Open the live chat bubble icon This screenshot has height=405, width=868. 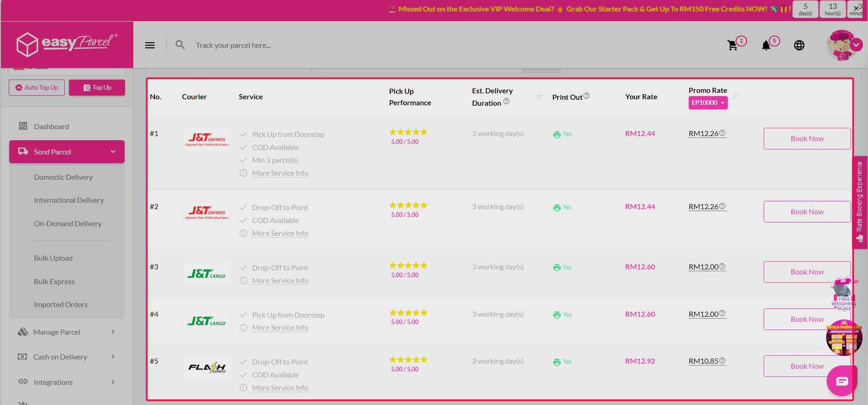click(x=842, y=381)
